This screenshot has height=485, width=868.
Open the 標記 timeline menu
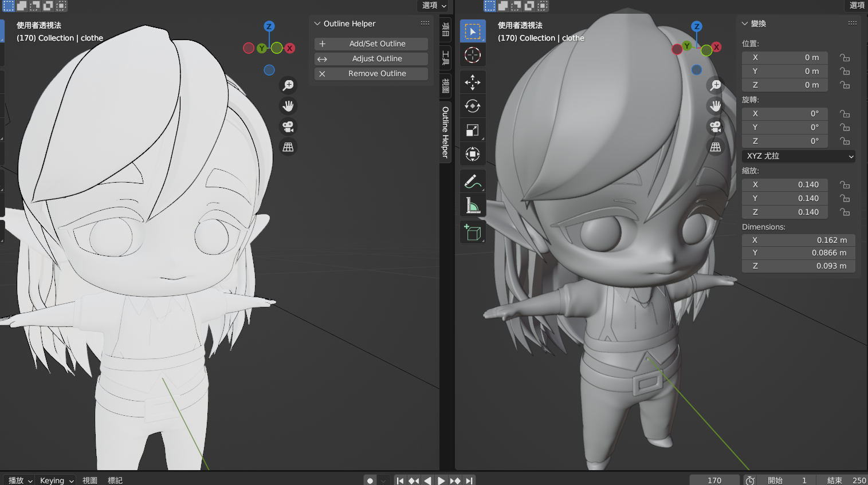(x=115, y=480)
